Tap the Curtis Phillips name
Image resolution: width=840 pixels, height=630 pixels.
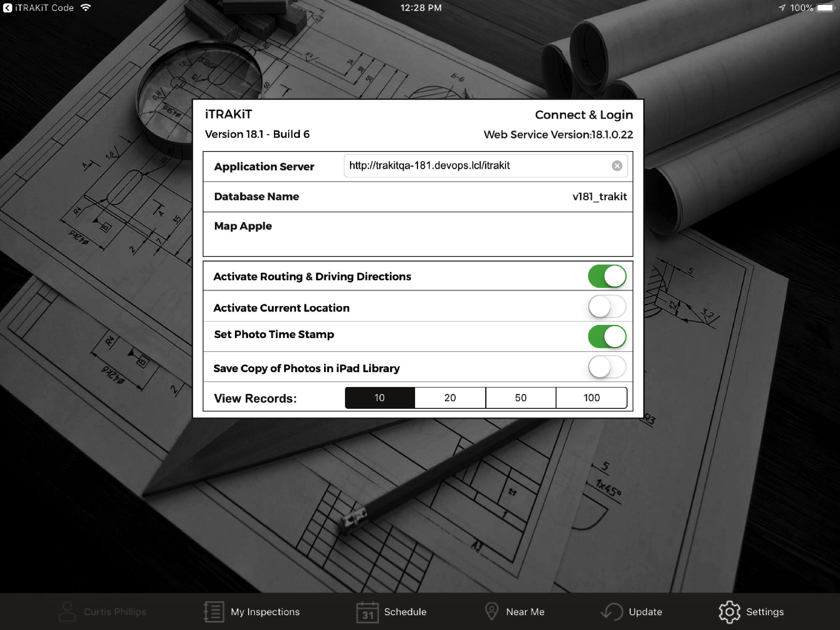pyautogui.click(x=115, y=612)
